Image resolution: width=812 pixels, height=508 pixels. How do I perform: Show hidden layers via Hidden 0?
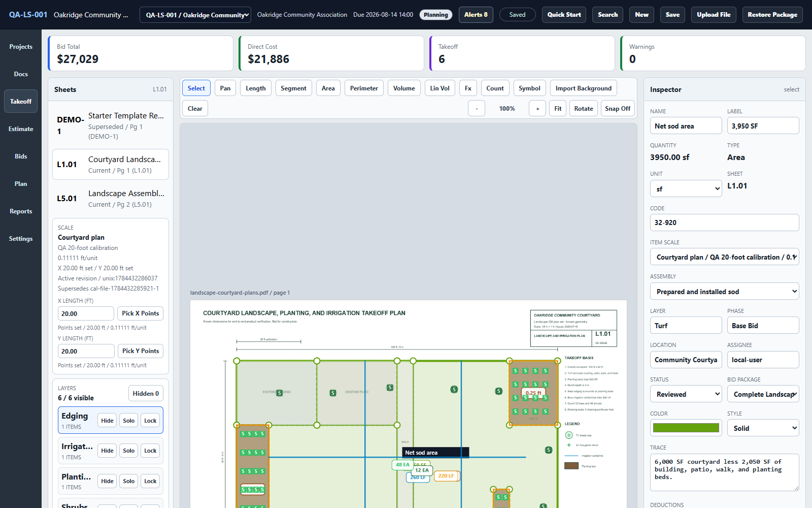pos(146,394)
